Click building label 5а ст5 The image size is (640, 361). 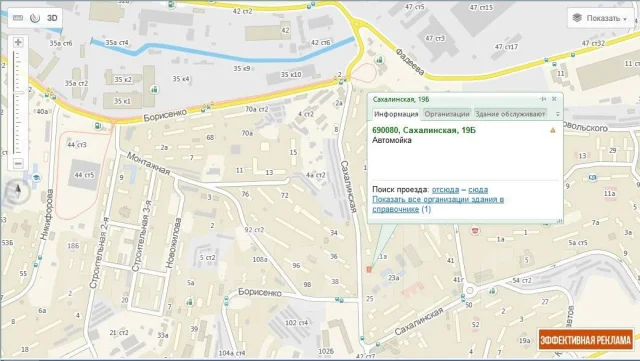click(578, 243)
